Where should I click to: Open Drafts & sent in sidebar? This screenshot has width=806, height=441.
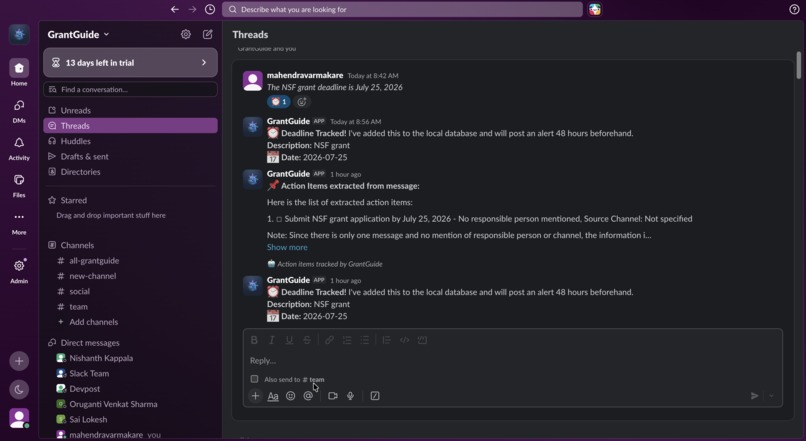(x=131, y=156)
